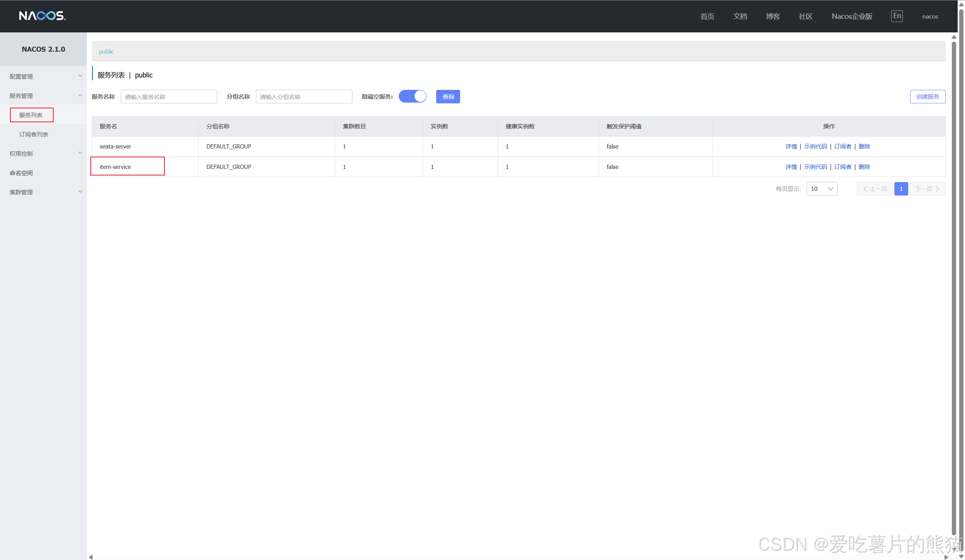Click the 创建服务 button
This screenshot has height=560, width=965.
pos(927,97)
